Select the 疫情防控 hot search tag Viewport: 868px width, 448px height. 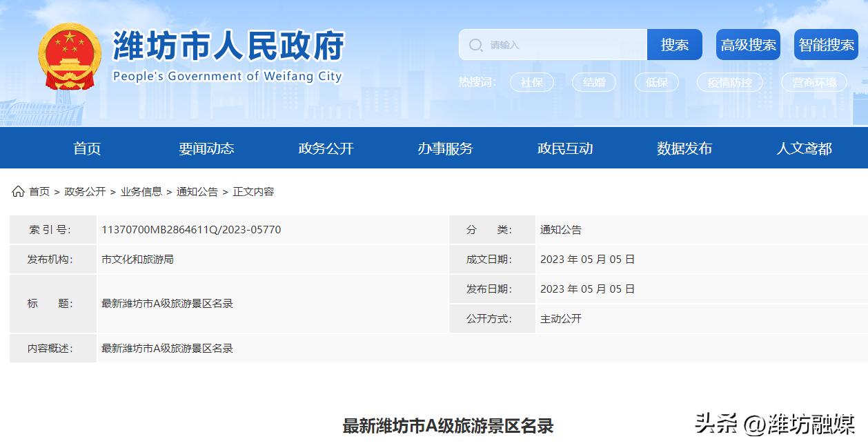click(x=731, y=82)
